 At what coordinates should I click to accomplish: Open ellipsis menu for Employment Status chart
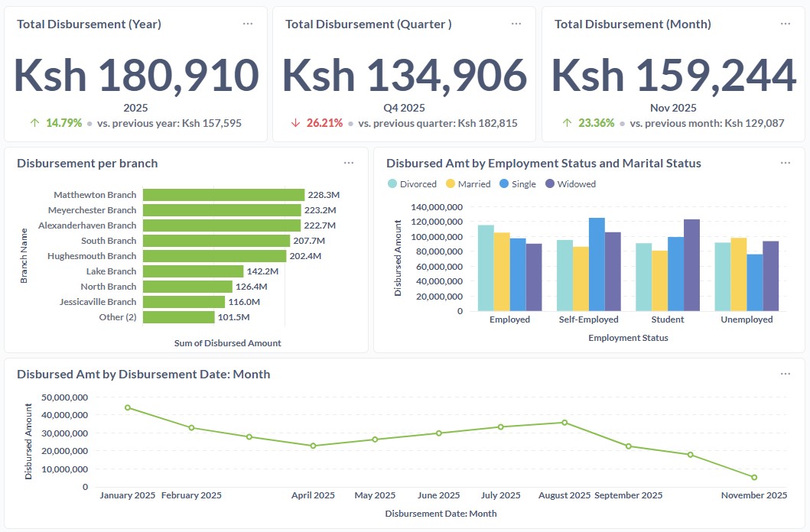786,163
